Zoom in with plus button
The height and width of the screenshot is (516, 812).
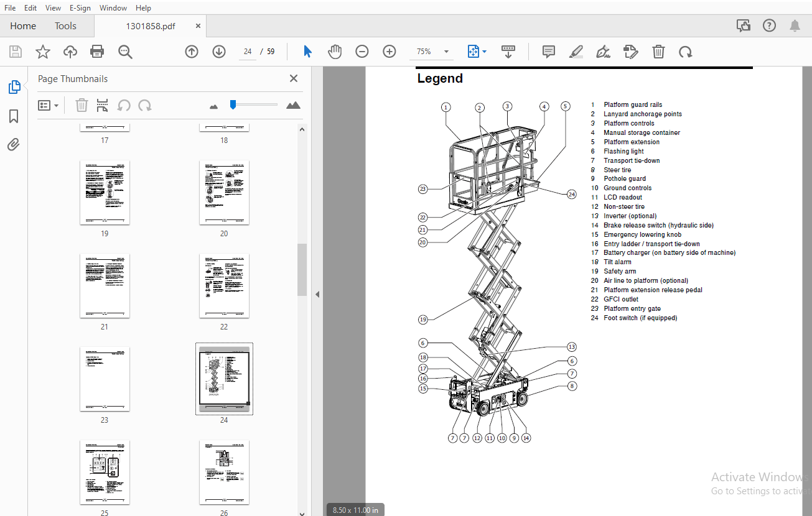pyautogui.click(x=390, y=52)
